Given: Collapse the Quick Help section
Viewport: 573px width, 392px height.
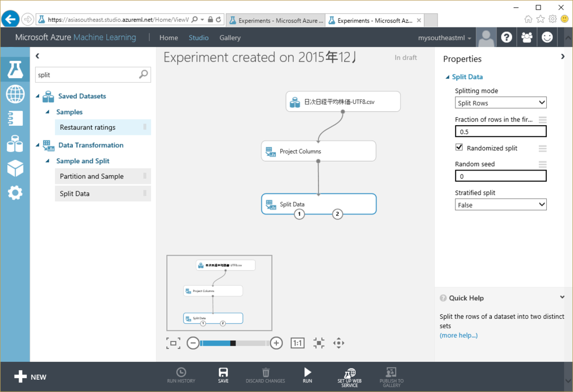Looking at the screenshot, I should [562, 297].
